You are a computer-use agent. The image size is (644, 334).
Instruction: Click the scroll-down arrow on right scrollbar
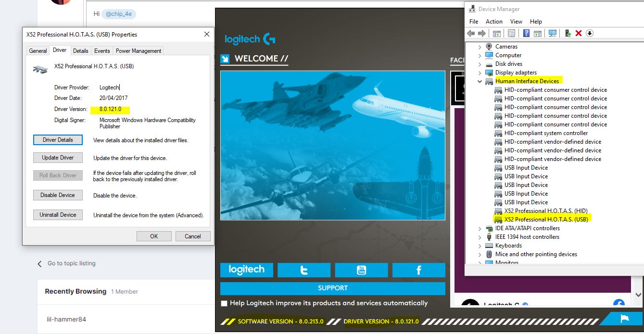pyautogui.click(x=639, y=295)
